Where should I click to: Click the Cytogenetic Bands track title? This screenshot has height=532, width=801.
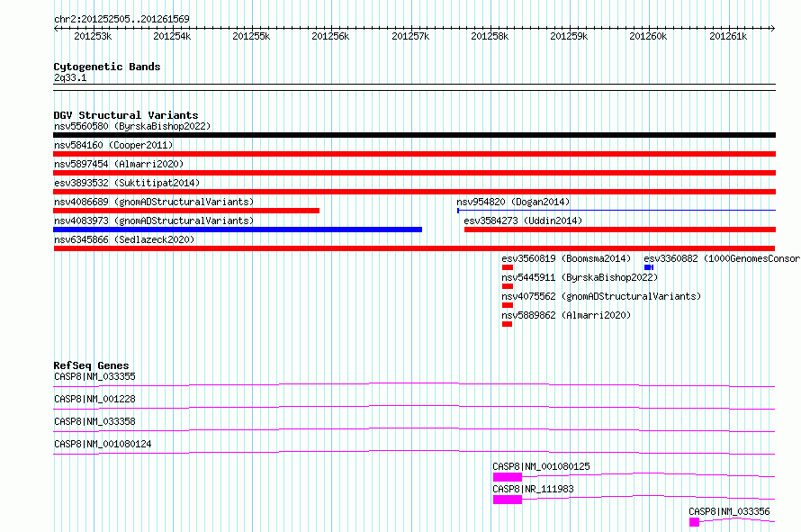[x=107, y=67]
